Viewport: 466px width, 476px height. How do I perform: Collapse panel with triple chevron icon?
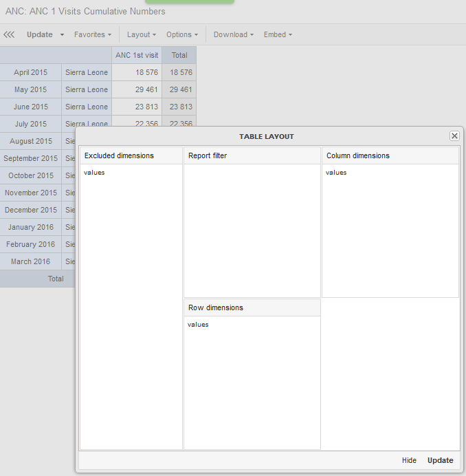point(9,34)
